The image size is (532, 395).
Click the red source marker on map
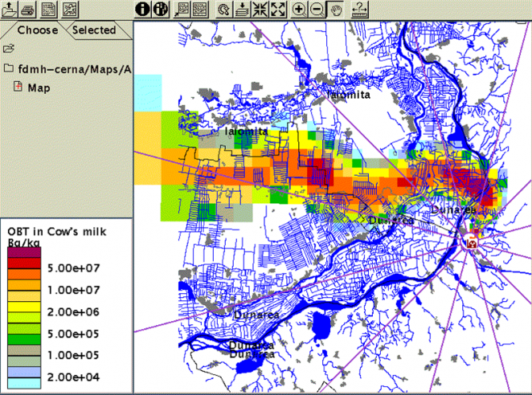tap(473, 239)
